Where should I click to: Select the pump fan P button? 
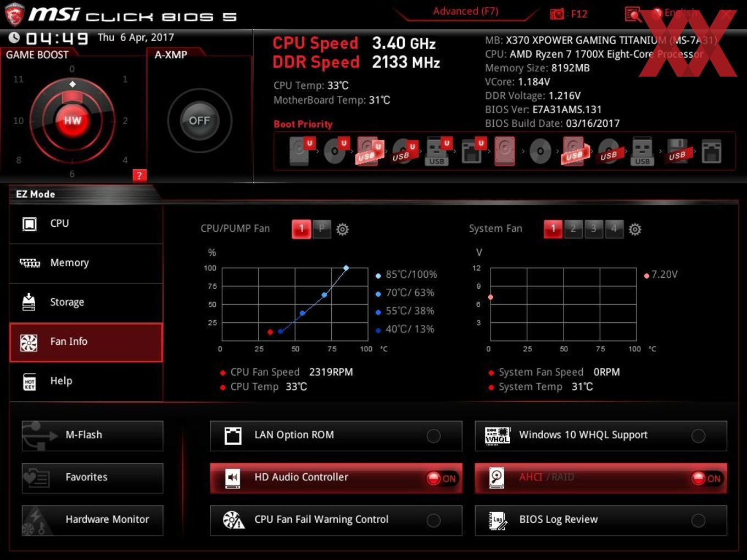coord(322,229)
